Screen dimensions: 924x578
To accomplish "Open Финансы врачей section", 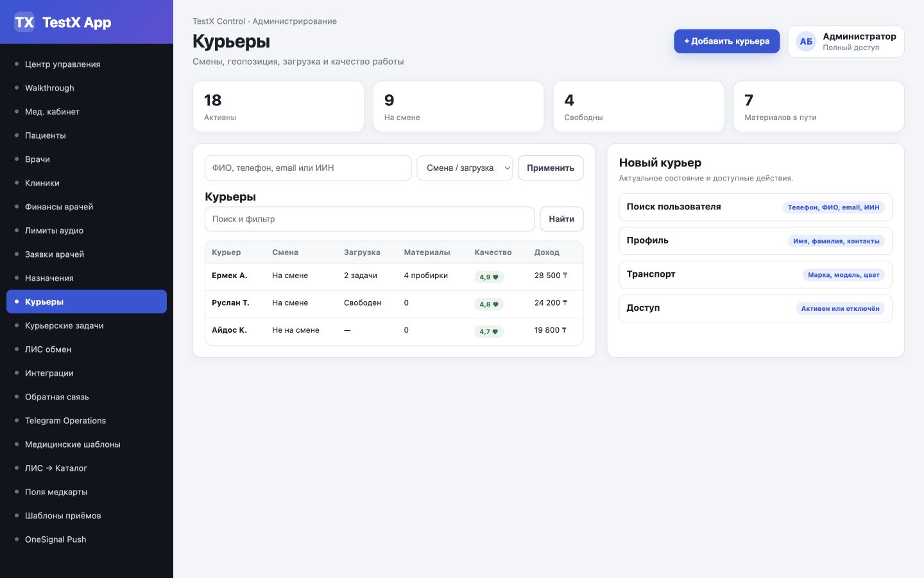I will click(87, 207).
